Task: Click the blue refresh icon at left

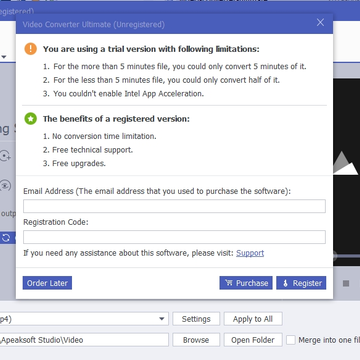Action: (x=6, y=238)
